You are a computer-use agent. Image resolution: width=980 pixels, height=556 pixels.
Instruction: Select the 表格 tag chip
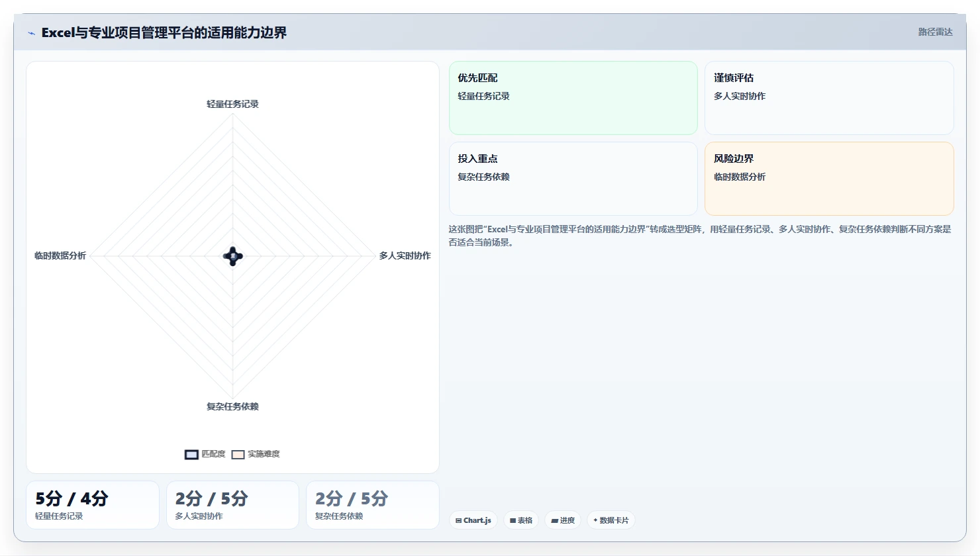click(x=521, y=520)
